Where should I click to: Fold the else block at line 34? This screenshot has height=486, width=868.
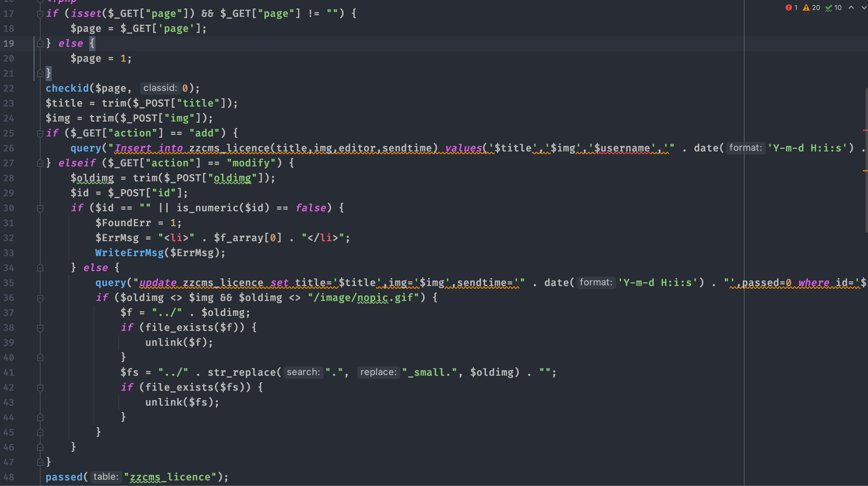(40, 268)
